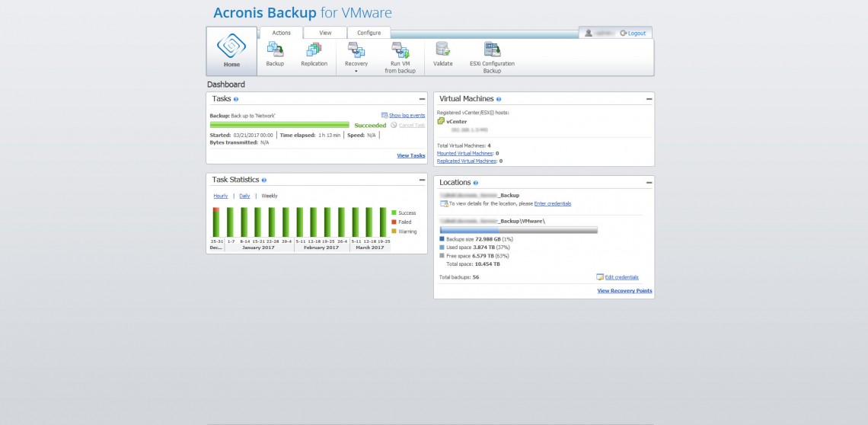The width and height of the screenshot is (868, 425).
Task: Switch to the Actions tab
Action: 281,33
